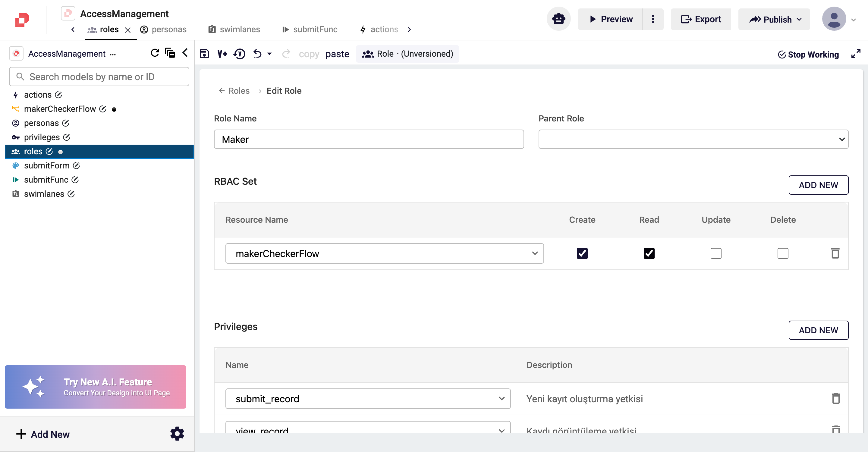The width and height of the screenshot is (868, 452).
Task: Click edit icon beside makerCheckerFlow in sidebar
Action: tap(103, 109)
